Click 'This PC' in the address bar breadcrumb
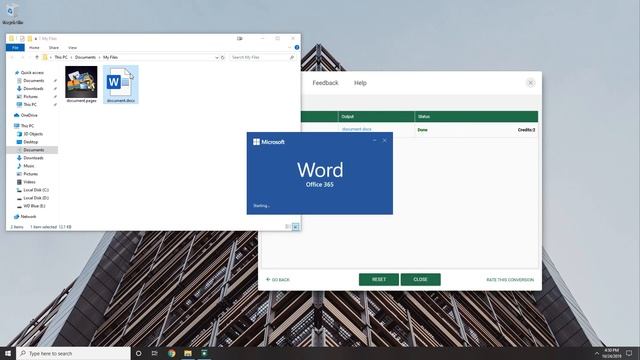 tap(61, 58)
